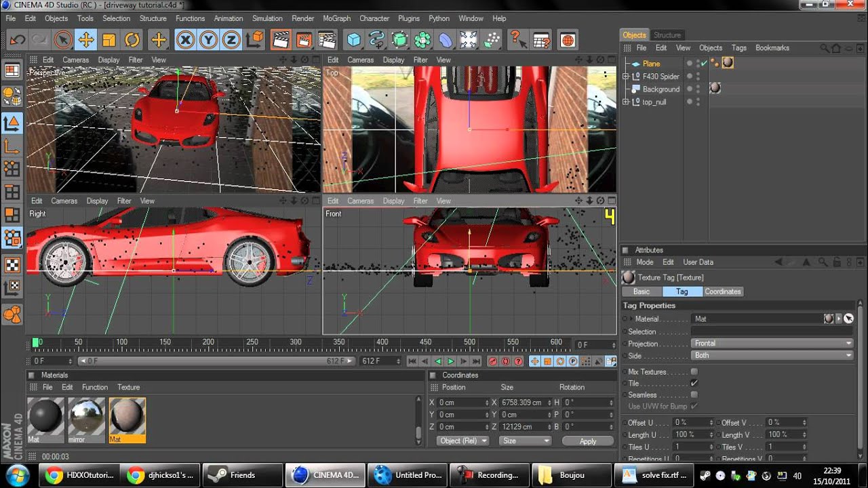Open the blue deformer icon
This screenshot has height=488, width=868.
[446, 40]
